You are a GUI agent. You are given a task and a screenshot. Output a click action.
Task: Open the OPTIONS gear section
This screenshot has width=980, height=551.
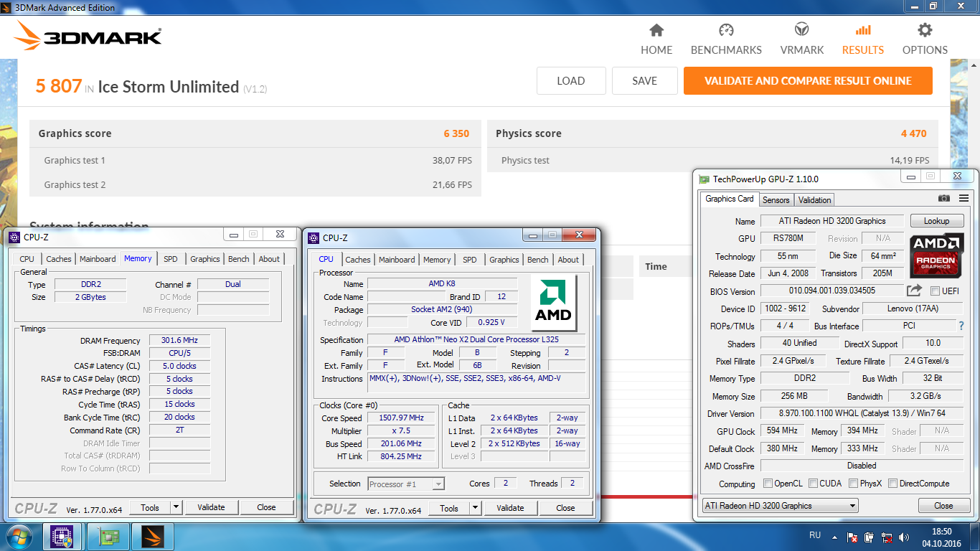click(x=925, y=39)
